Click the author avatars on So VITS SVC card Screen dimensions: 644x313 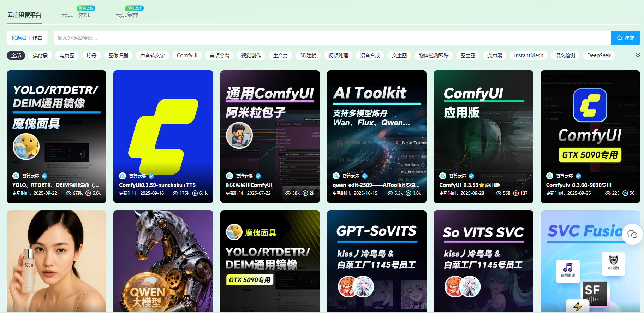463,286
